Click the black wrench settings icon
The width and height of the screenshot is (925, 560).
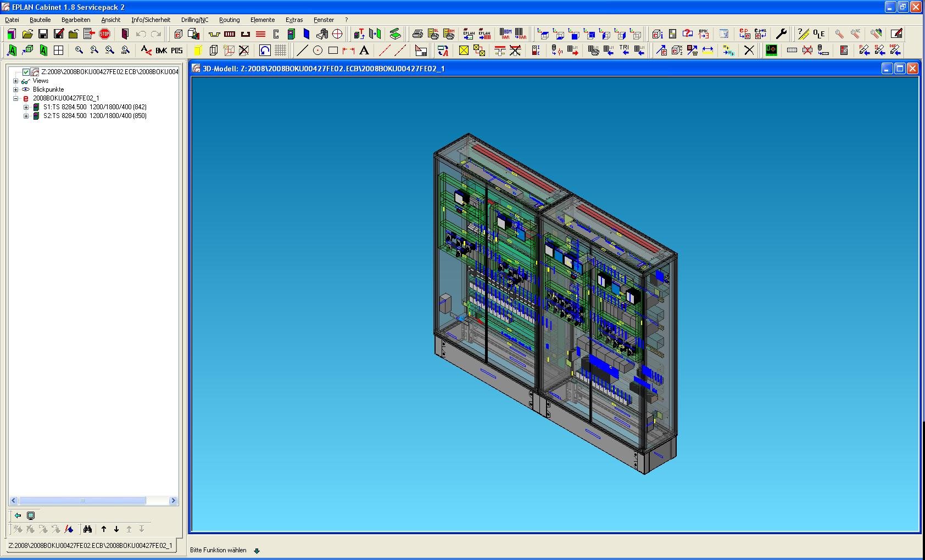(x=781, y=34)
